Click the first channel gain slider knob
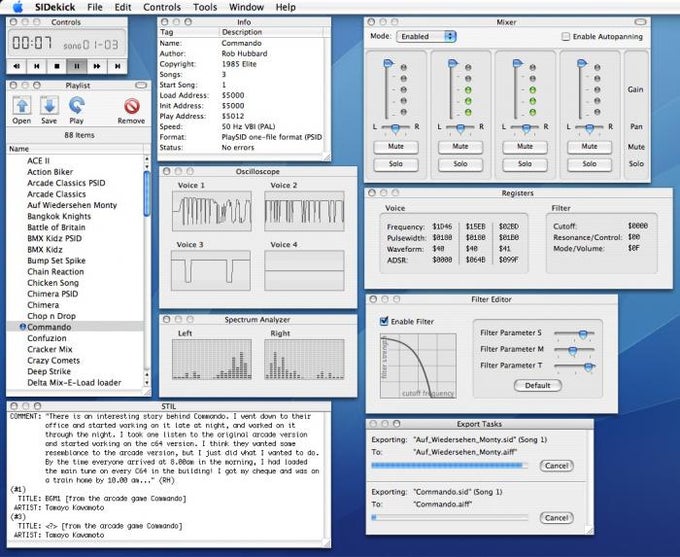This screenshot has width=680, height=557. click(389, 63)
